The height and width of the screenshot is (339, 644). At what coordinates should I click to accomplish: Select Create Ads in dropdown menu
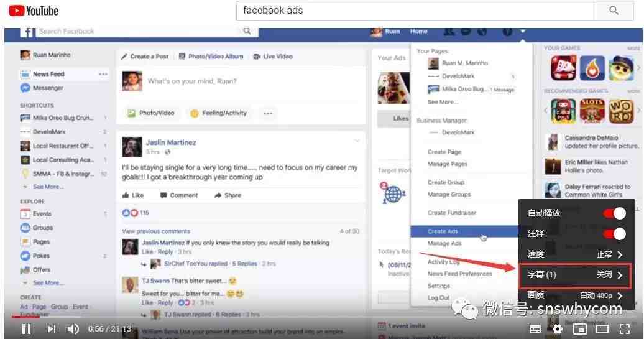[464, 231]
